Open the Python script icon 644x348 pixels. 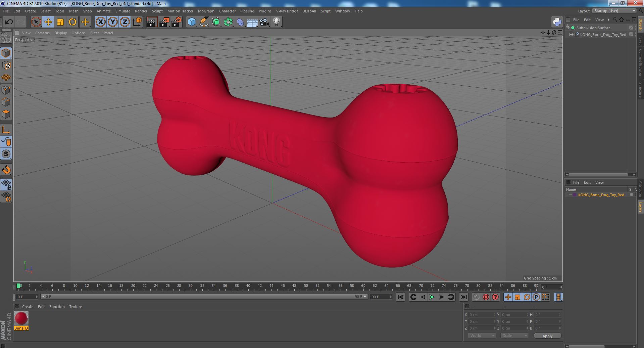point(557,22)
